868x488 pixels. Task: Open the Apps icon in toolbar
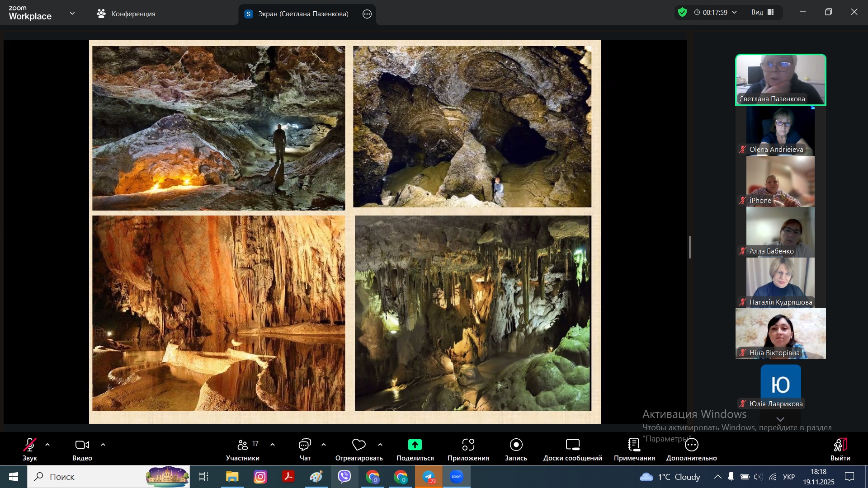tap(468, 445)
